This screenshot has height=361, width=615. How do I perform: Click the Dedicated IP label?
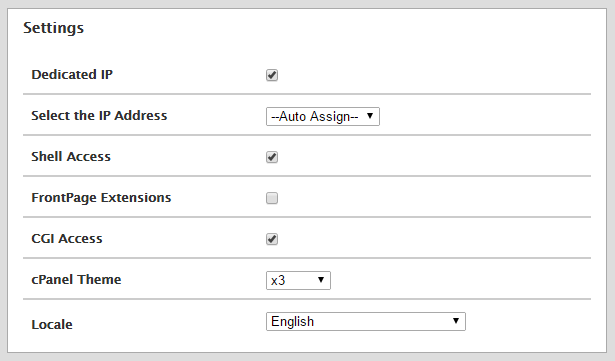click(72, 75)
